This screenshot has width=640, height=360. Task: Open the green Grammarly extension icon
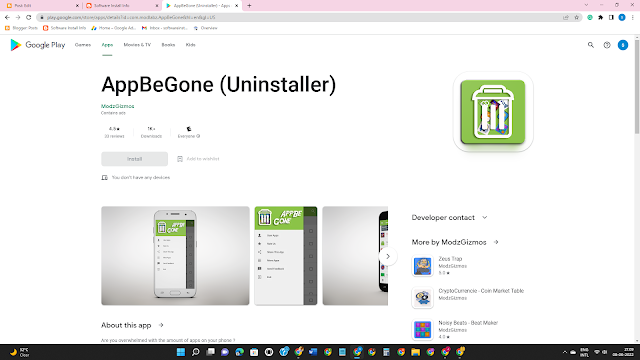590,17
